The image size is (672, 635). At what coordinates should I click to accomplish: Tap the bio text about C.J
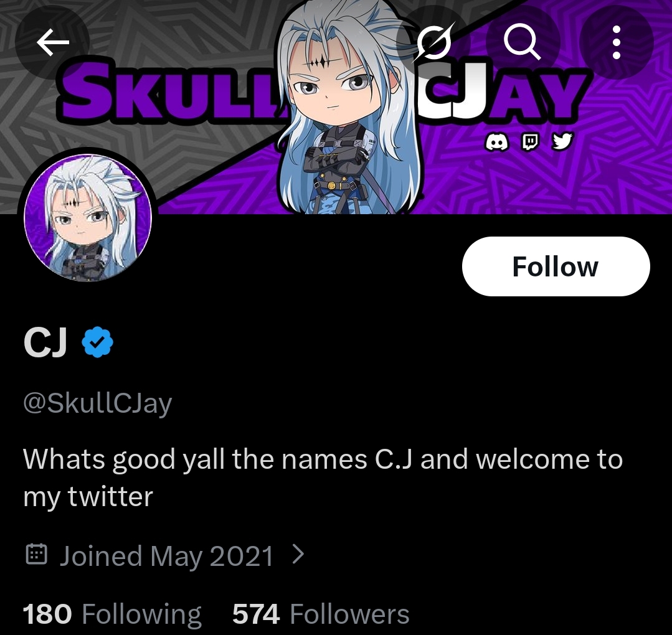point(323,477)
